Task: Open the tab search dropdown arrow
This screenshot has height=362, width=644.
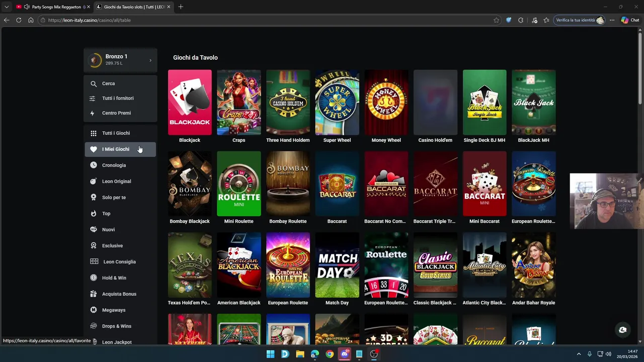Action: tap(7, 7)
